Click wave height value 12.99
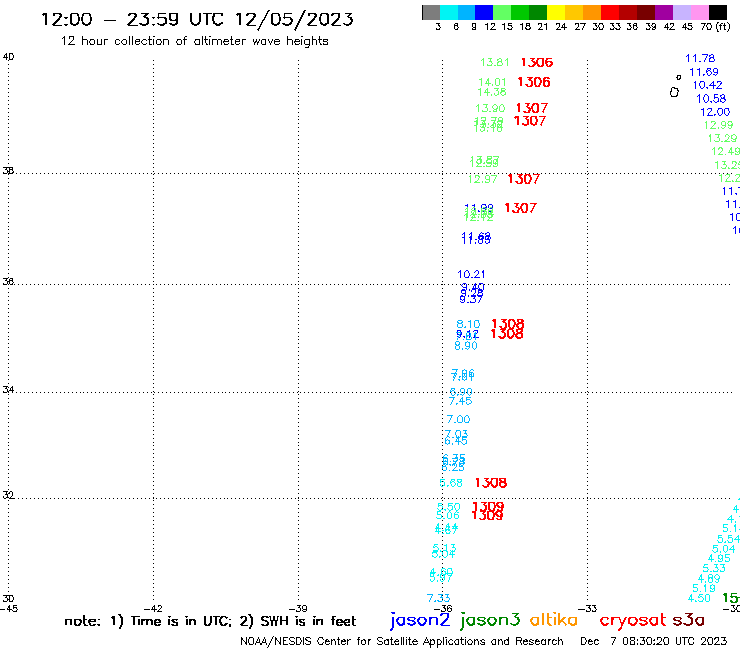Image resolution: width=740 pixels, height=650 pixels. (718, 126)
